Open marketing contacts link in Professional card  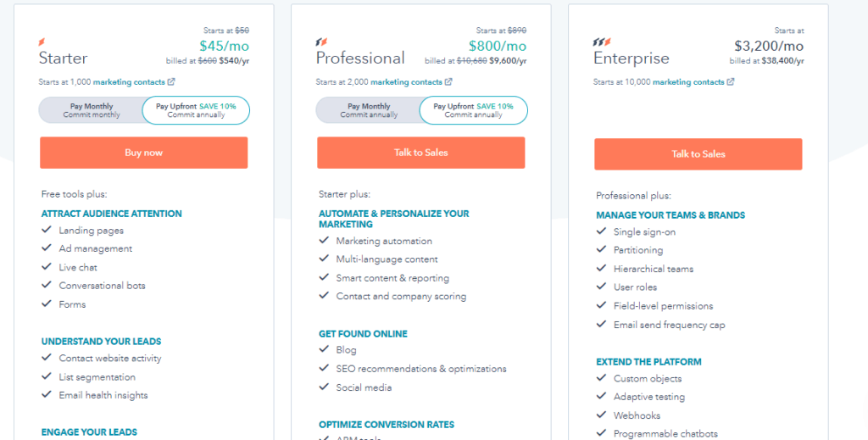click(407, 82)
